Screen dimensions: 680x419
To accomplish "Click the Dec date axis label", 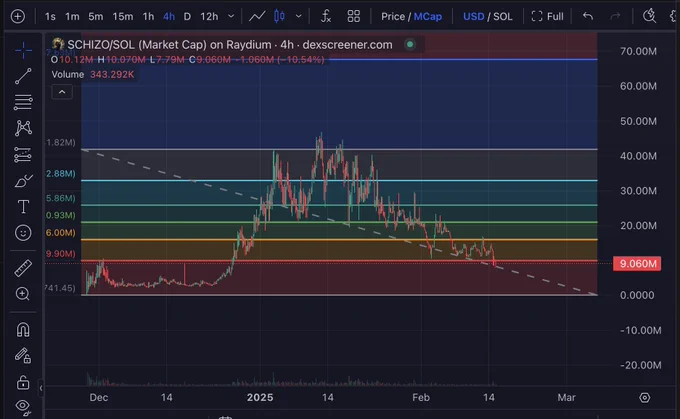I will pyautogui.click(x=98, y=397).
